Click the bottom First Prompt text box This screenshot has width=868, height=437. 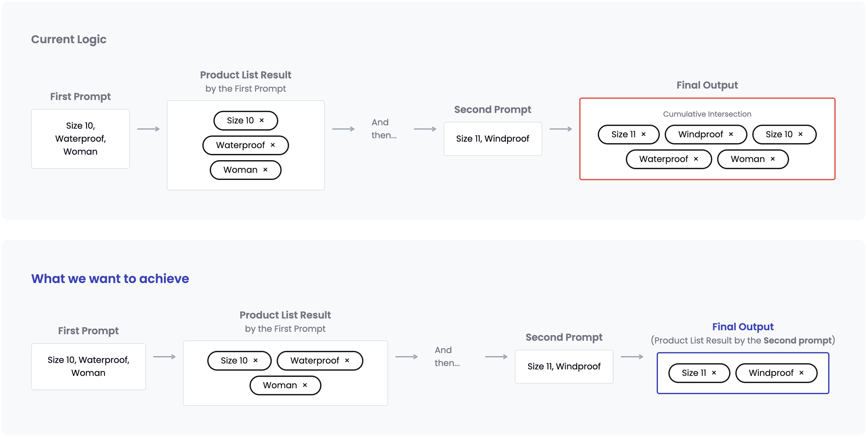point(89,366)
